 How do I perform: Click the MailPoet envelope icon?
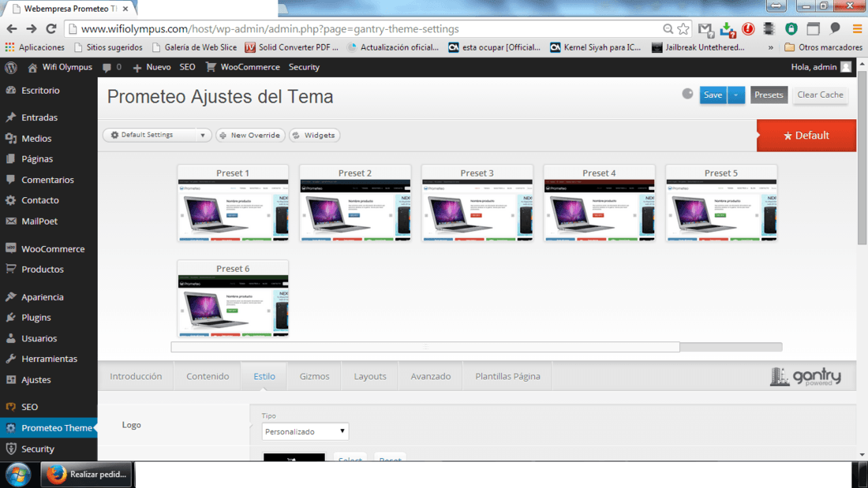pyautogui.click(x=10, y=222)
